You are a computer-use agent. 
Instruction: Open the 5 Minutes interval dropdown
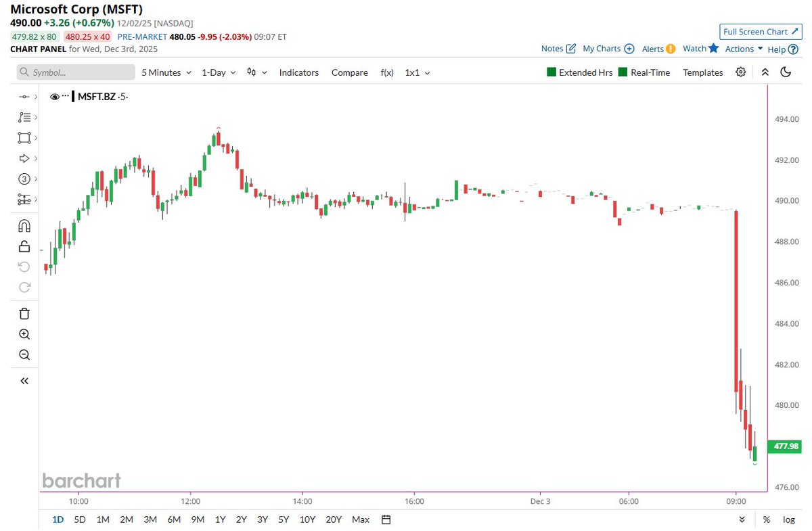[166, 72]
